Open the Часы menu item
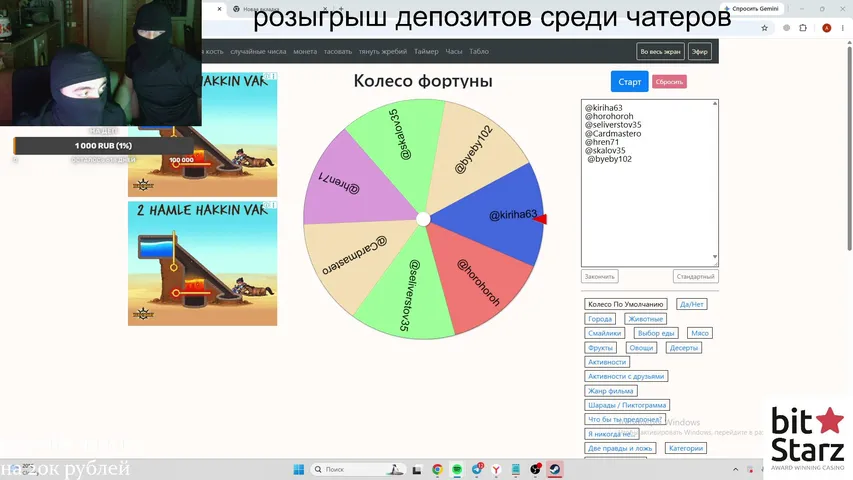 coord(454,51)
